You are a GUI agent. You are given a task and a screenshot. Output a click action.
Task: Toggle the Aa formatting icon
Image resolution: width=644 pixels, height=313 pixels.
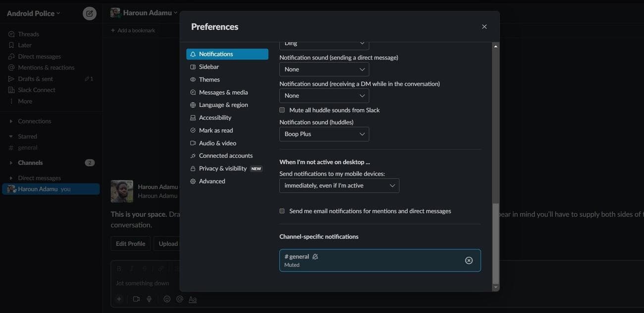pos(193,299)
